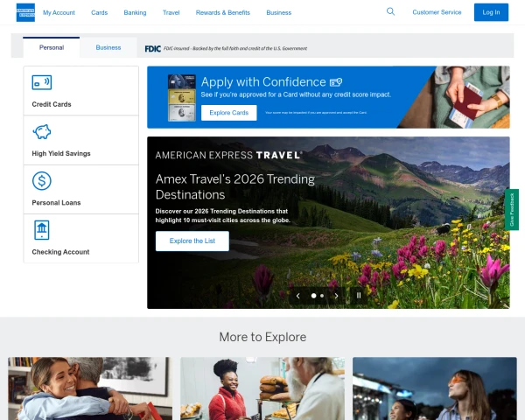The image size is (525, 420).
Task: Click the Explore Cards button
Action: (x=229, y=113)
